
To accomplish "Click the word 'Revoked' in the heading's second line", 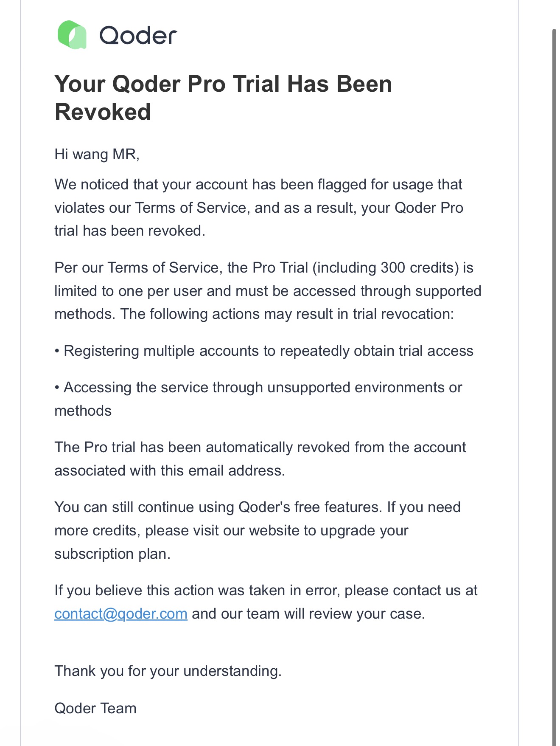I will pyautogui.click(x=103, y=112).
